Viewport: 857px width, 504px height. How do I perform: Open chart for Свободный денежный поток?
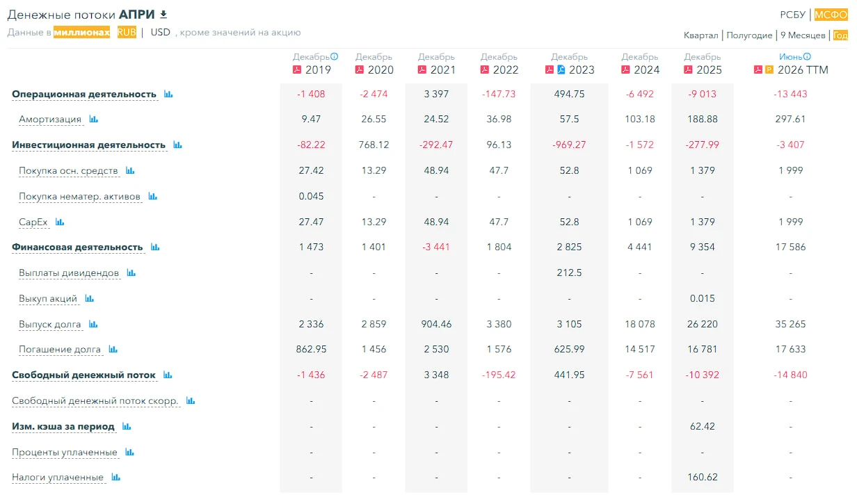pos(168,375)
